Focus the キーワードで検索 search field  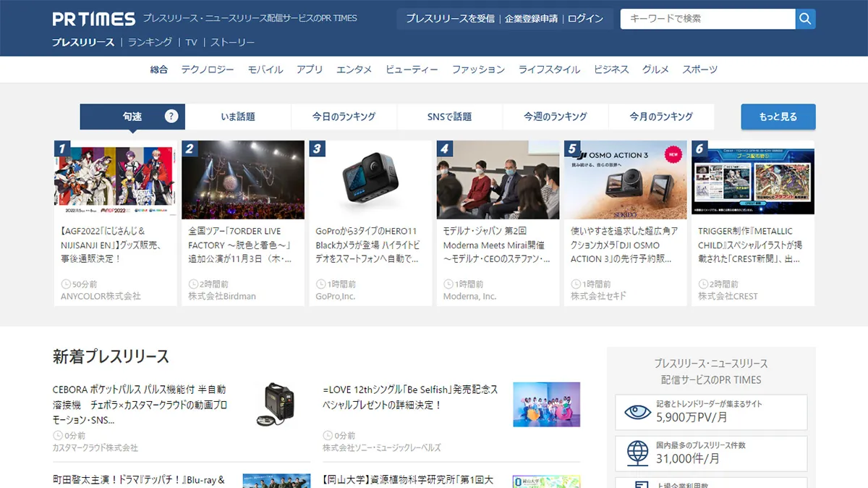point(707,19)
